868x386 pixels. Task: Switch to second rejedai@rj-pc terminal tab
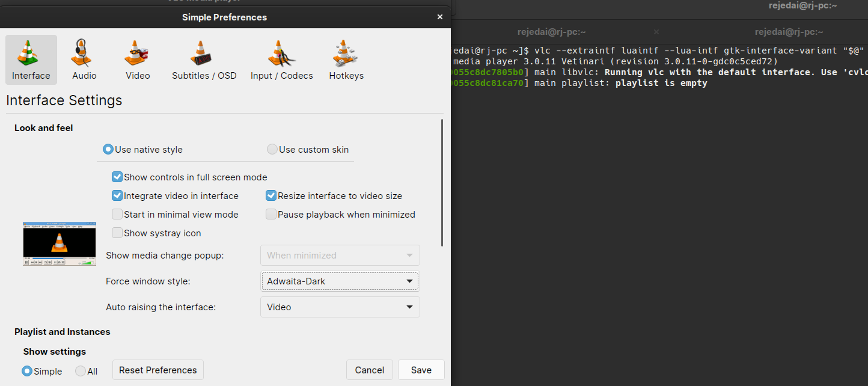coord(789,32)
